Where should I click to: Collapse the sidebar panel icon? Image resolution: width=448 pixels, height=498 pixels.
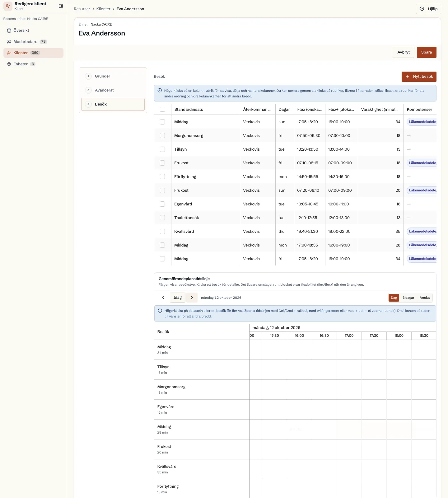(61, 6)
